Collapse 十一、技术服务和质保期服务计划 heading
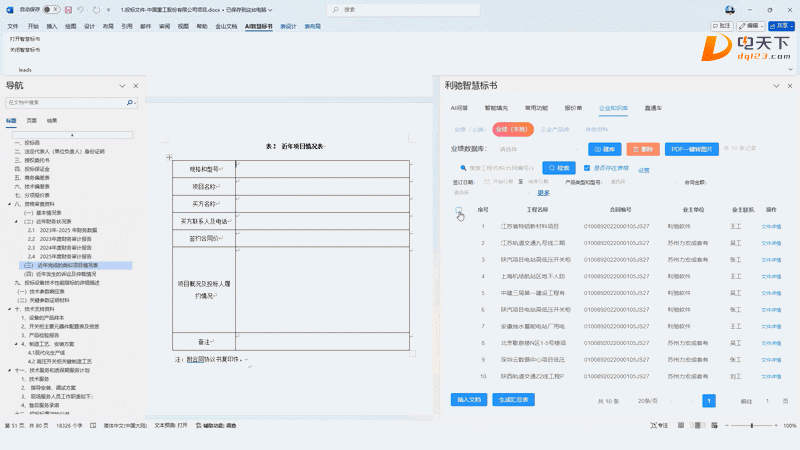 pos(10,370)
